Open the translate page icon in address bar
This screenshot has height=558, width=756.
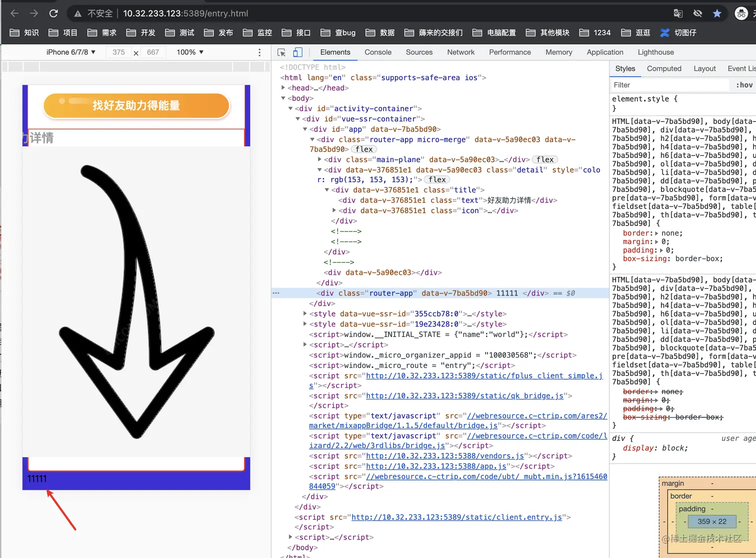tap(678, 13)
